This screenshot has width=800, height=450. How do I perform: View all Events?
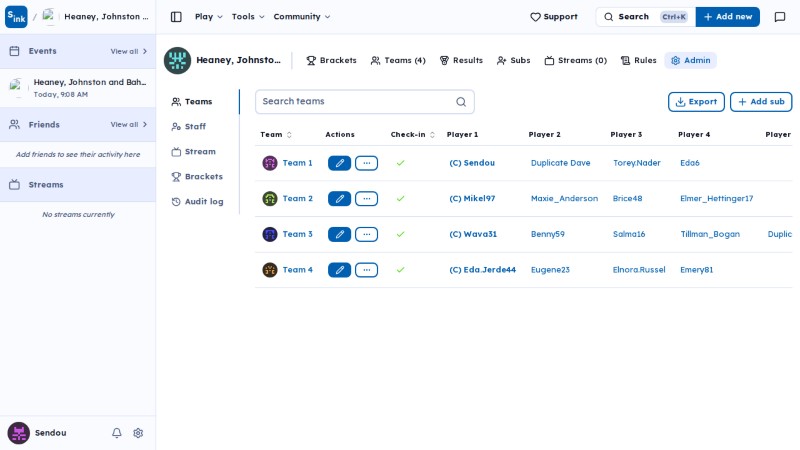tap(129, 52)
